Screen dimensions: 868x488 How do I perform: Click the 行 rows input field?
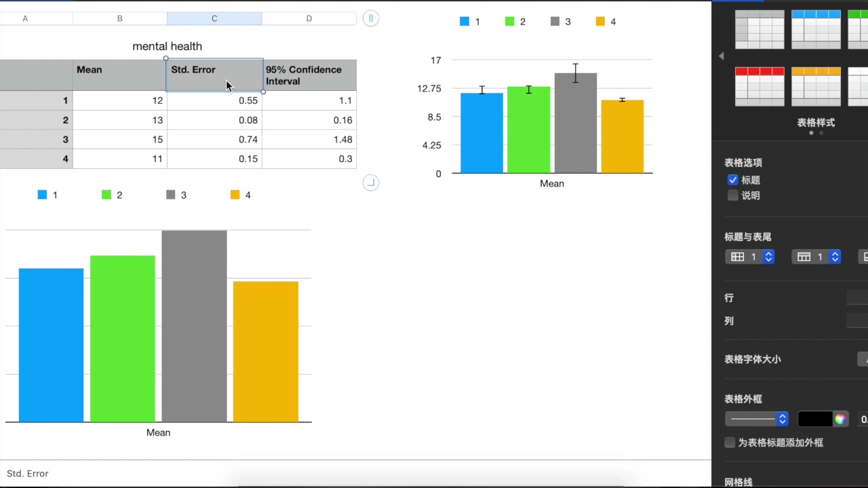(x=857, y=298)
